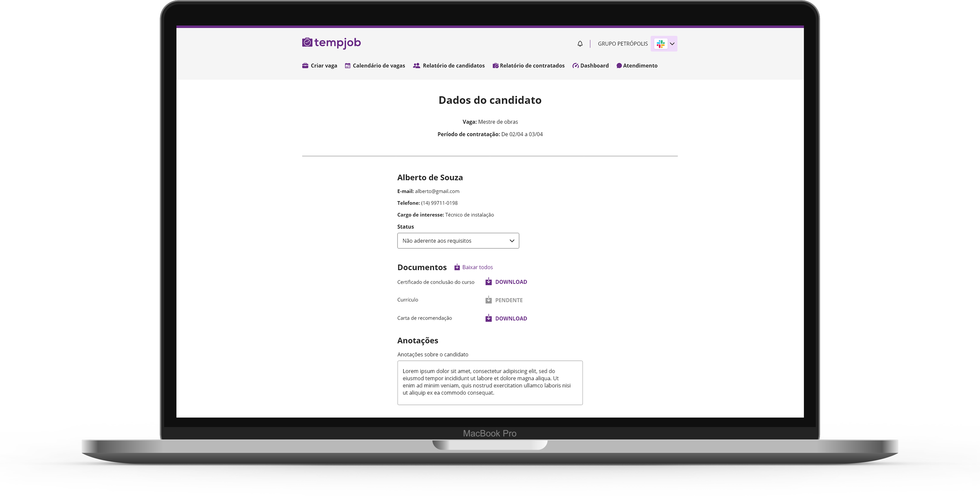Click into the Anotações text area
The image size is (980, 496).
490,383
